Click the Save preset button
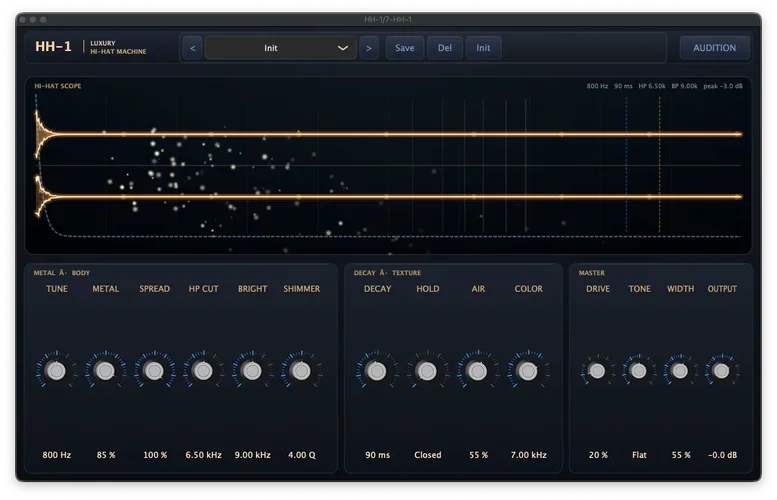The height and width of the screenshot is (500, 777). pos(404,48)
